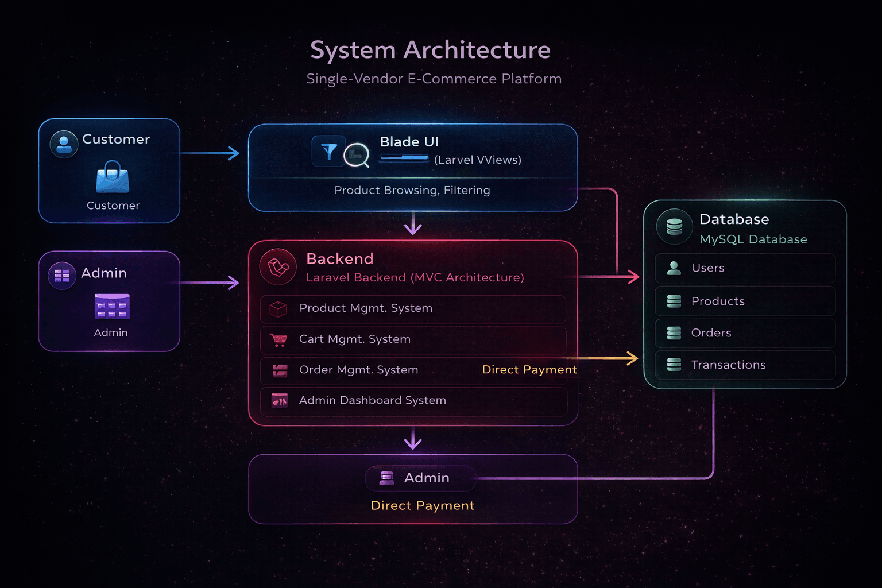Click the Transactions table icon in Database
Viewport: 882px width, 588px height.
click(674, 365)
